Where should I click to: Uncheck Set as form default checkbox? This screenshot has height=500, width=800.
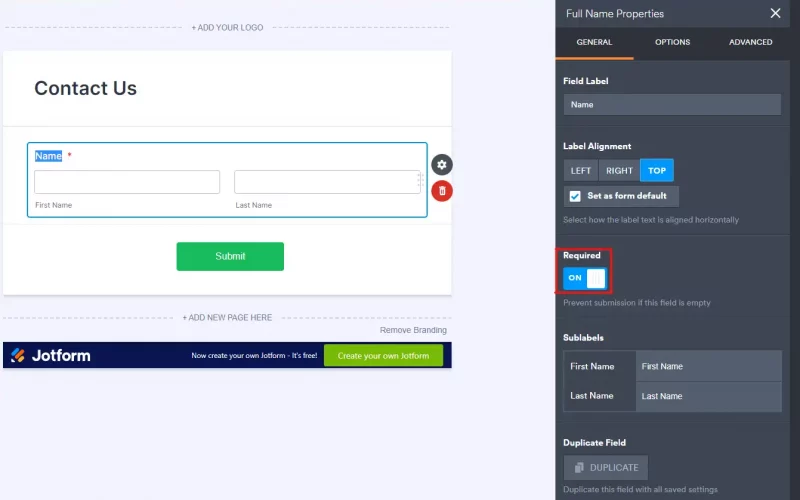click(x=575, y=196)
